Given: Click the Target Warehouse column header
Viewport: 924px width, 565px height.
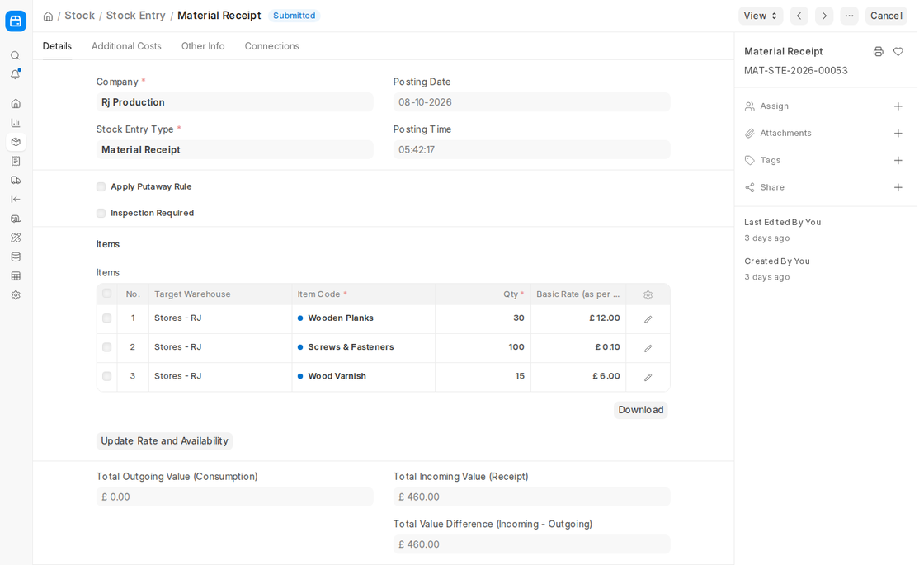Looking at the screenshot, I should pyautogui.click(x=219, y=294).
